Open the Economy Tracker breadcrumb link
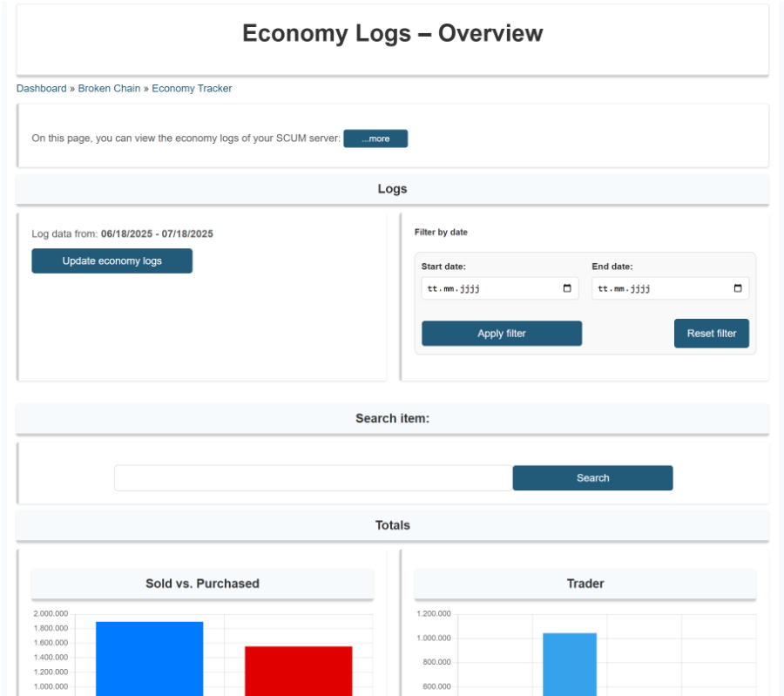The width and height of the screenshot is (784, 696). pyautogui.click(x=192, y=88)
